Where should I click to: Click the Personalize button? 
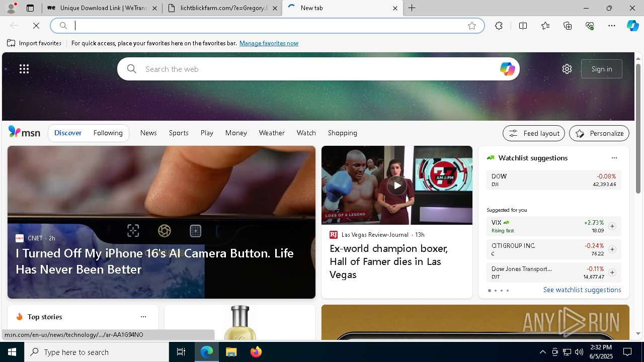(x=599, y=133)
